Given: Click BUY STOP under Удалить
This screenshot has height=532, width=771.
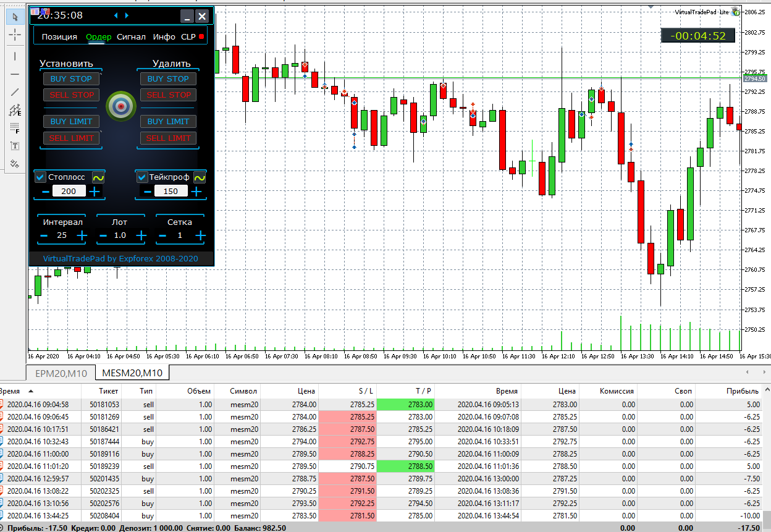Looking at the screenshot, I should 168,78.
